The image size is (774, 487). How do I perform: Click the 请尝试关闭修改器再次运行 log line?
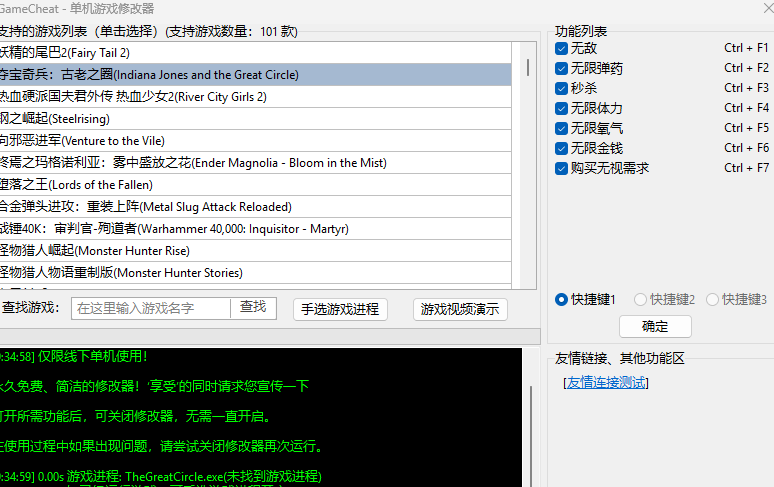point(163,447)
